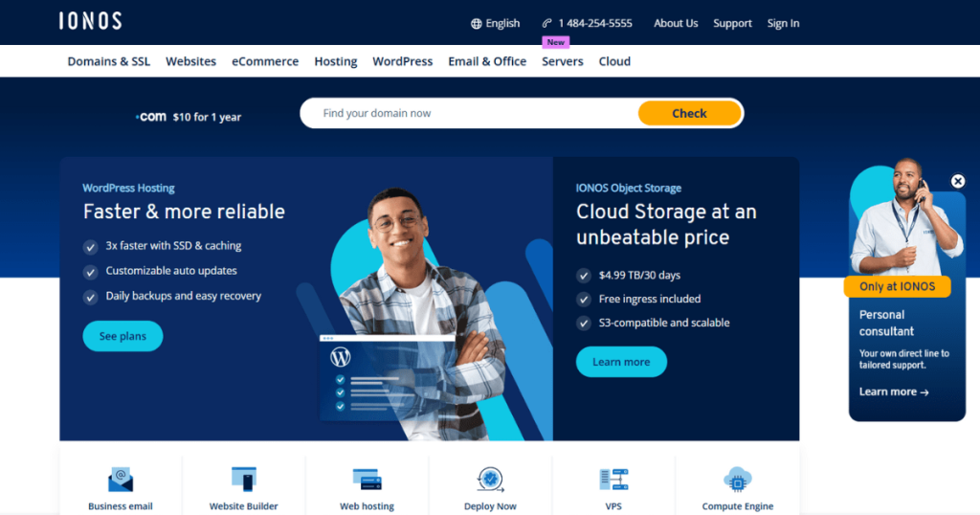Click the See plans button
This screenshot has height=515, width=980.
click(x=123, y=336)
